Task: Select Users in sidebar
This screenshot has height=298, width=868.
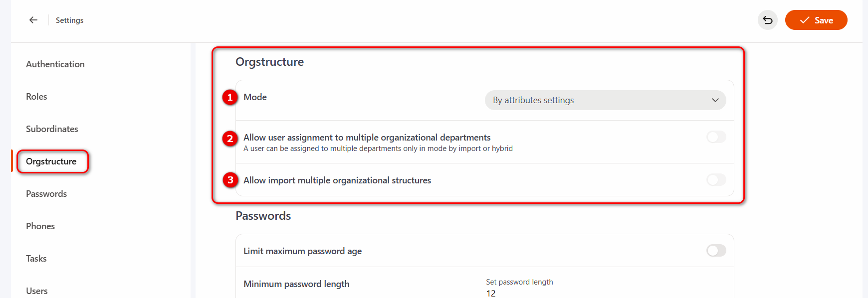Action: click(x=37, y=291)
